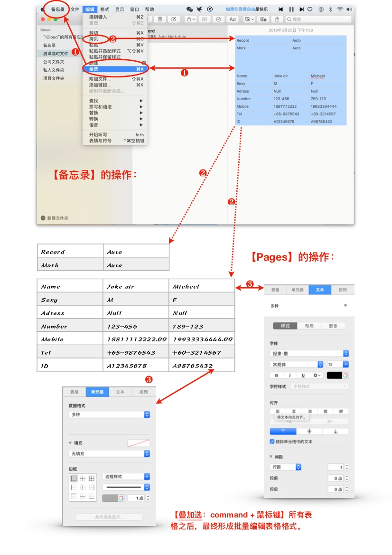This screenshot has width=392, height=555.
Task: Open the 边框样式 border style dropdown
Action: click(x=126, y=476)
